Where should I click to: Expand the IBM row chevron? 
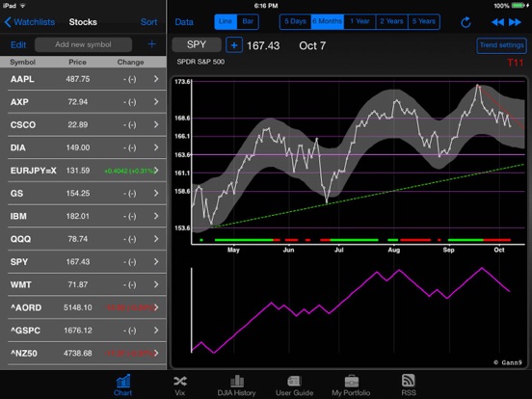(x=156, y=216)
